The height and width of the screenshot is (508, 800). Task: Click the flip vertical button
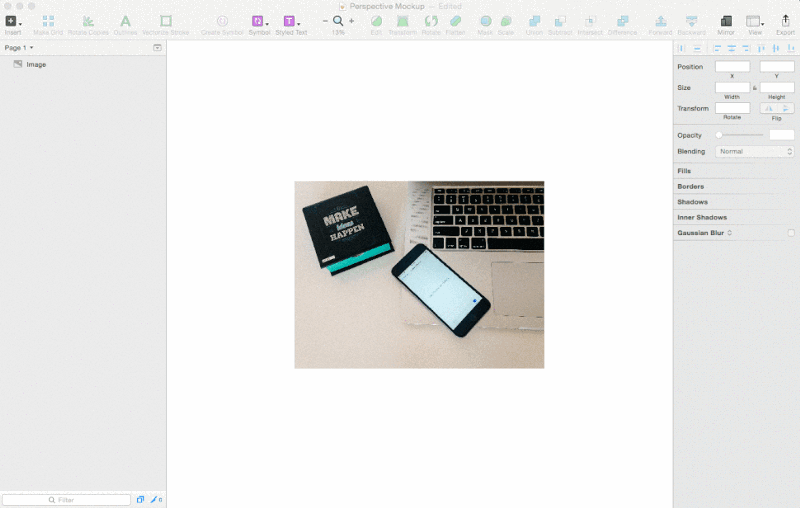tap(786, 108)
